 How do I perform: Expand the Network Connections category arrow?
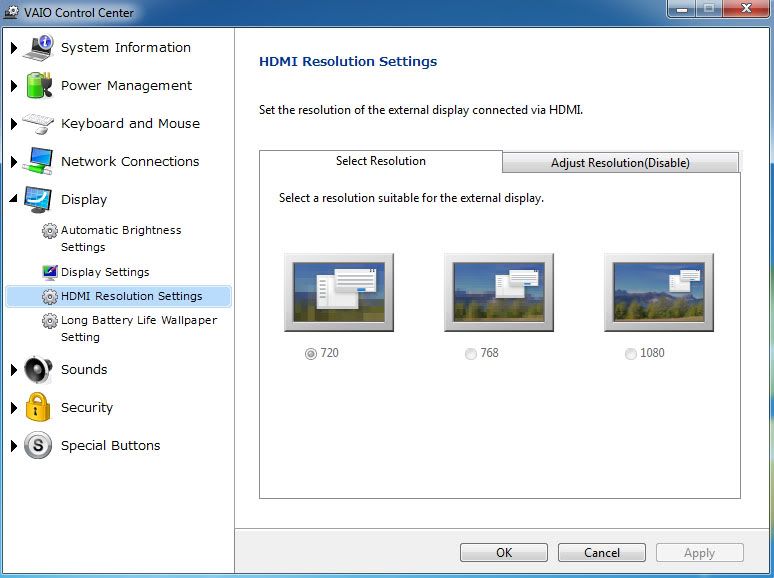point(14,161)
